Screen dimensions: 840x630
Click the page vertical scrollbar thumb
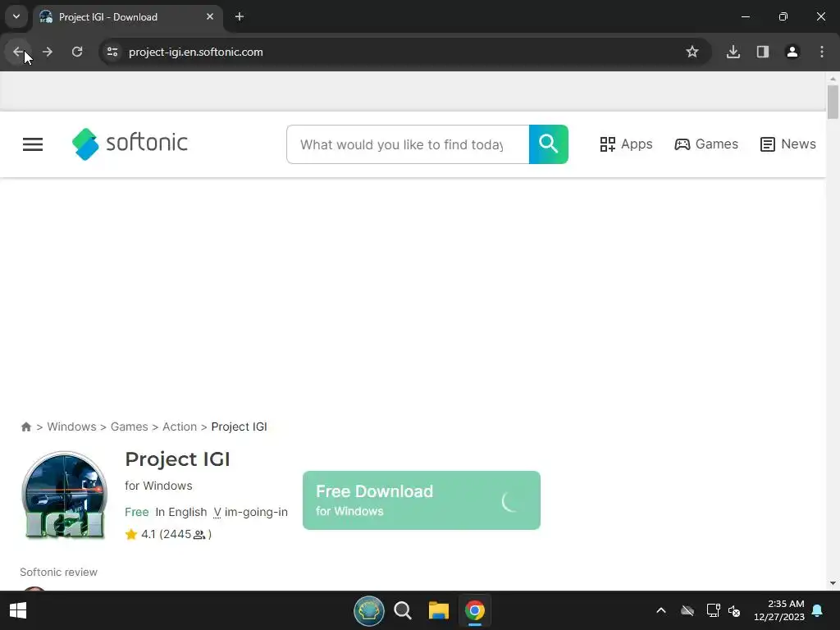833,102
